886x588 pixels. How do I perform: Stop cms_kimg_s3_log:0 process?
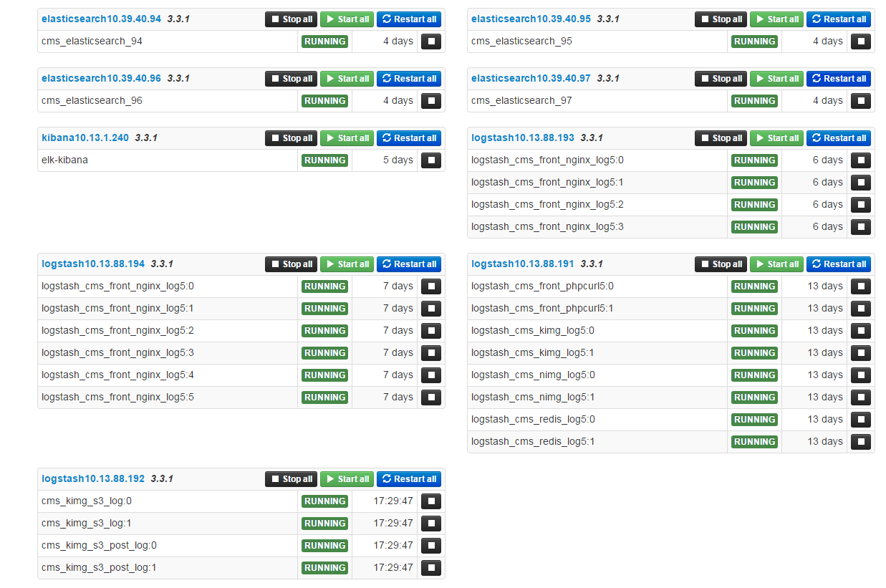430,501
